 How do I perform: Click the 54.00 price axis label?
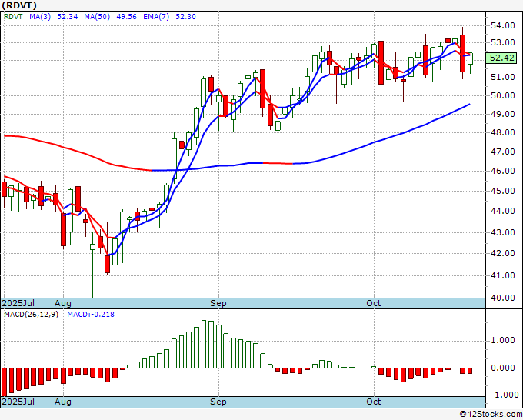(x=502, y=25)
